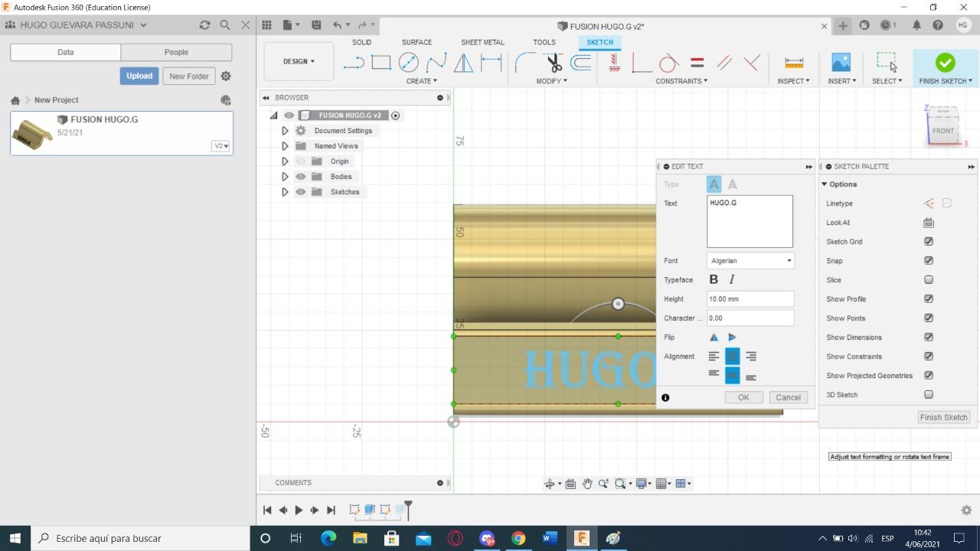Click the Look At icon in navigation bar
Image resolution: width=980 pixels, height=551 pixels.
click(x=570, y=484)
